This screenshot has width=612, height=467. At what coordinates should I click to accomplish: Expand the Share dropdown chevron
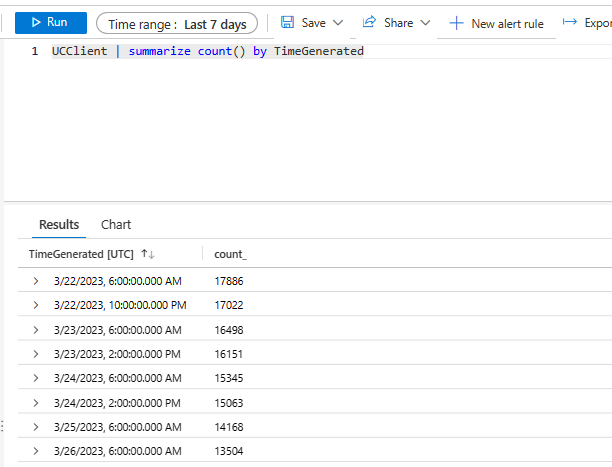pos(426,22)
